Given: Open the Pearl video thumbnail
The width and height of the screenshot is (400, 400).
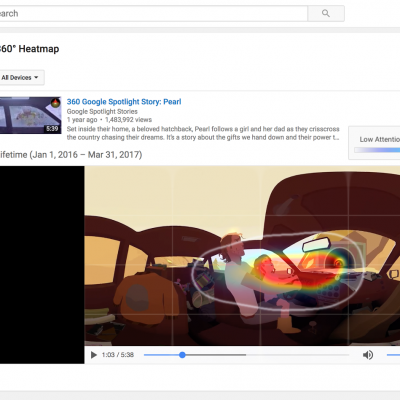Looking at the screenshot, I should pos(30,115).
